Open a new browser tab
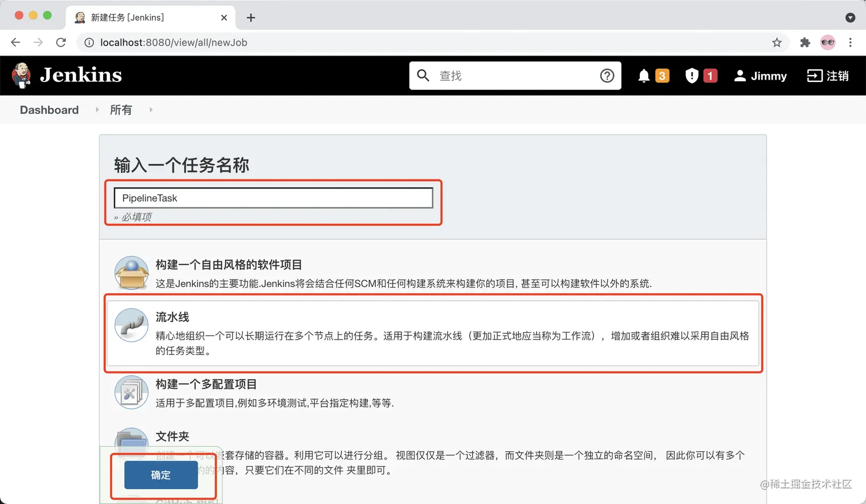 251,18
